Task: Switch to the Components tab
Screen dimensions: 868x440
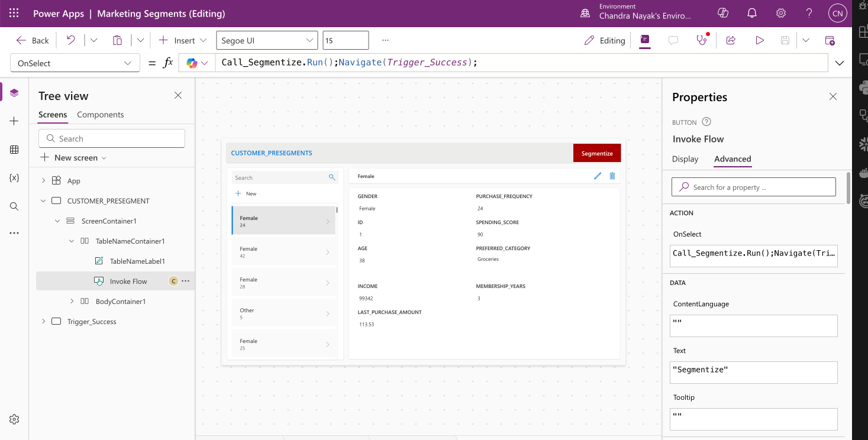Action: coord(101,115)
